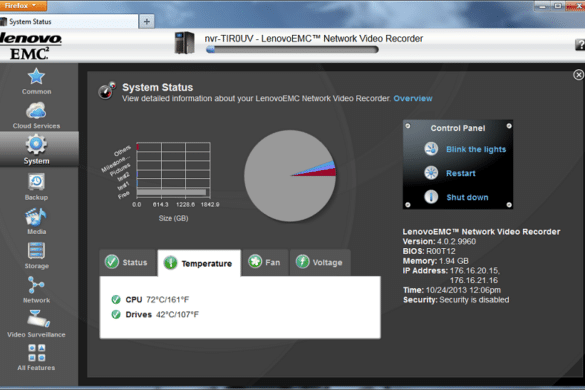Click the storage usage progress bar
The width and height of the screenshot is (585, 390).
[x=292, y=49]
